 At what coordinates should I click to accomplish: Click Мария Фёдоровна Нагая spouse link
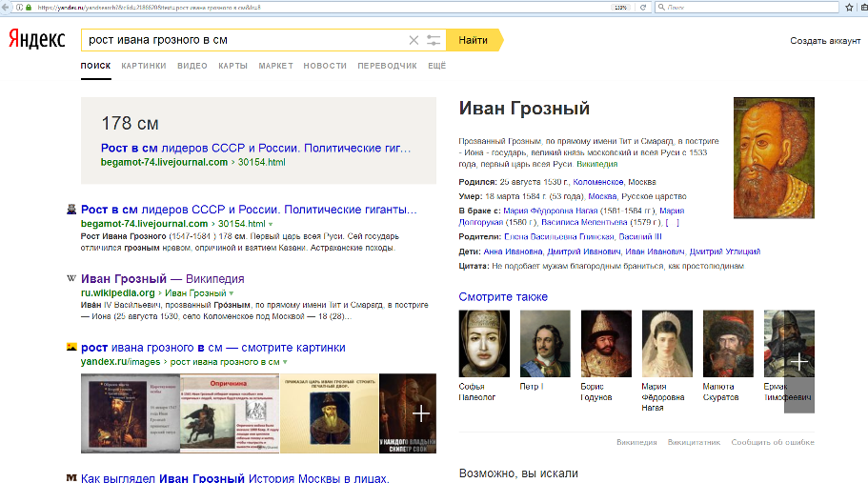(551, 211)
